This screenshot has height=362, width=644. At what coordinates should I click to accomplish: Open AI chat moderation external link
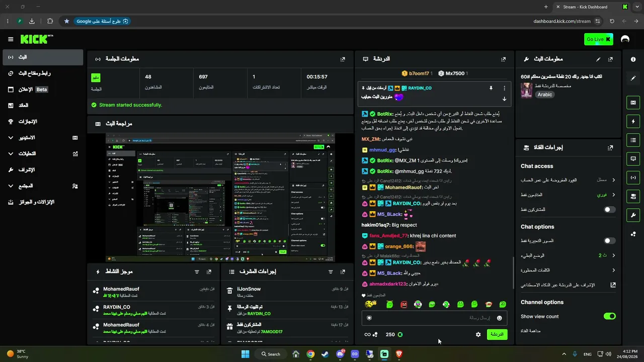pos(613,285)
